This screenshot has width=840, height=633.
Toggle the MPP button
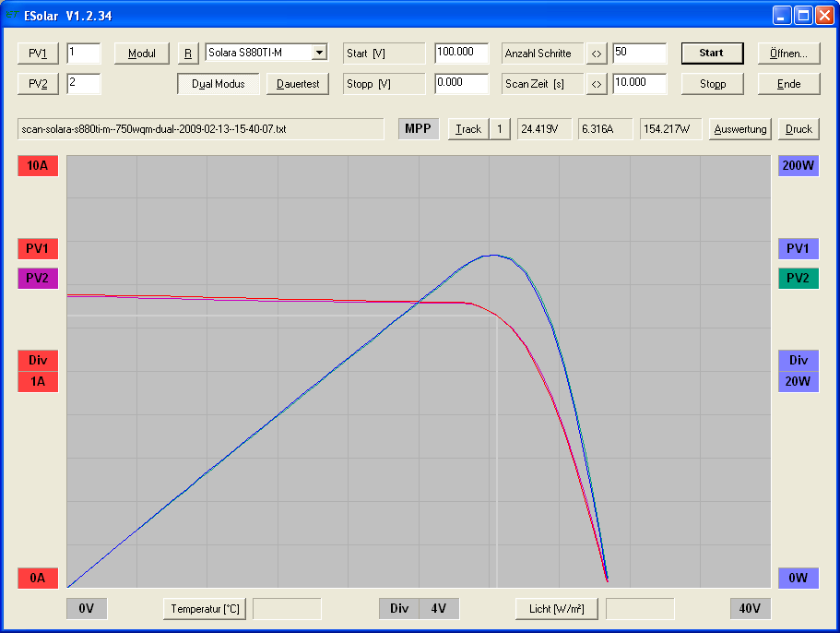(418, 128)
